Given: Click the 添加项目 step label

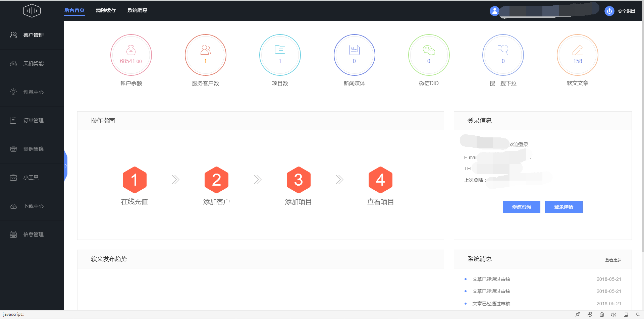Looking at the screenshot, I should [299, 202].
